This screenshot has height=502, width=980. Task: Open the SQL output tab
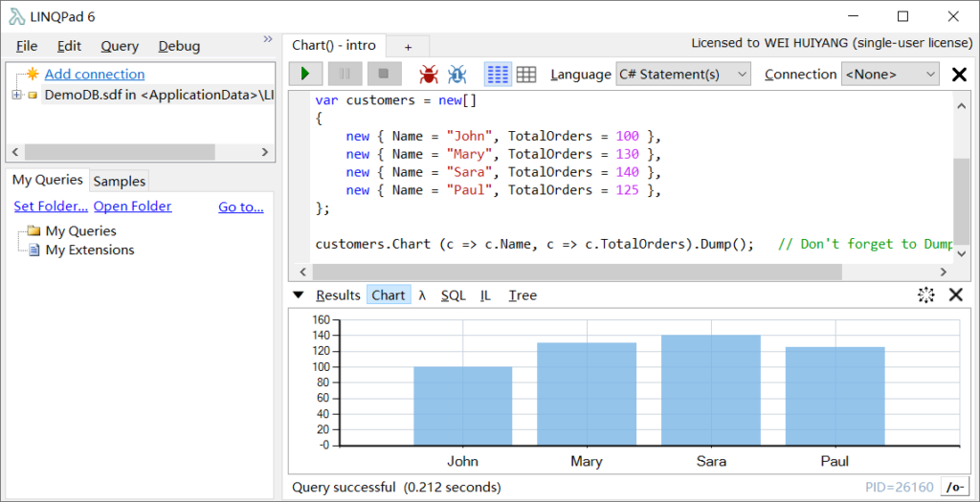click(453, 295)
